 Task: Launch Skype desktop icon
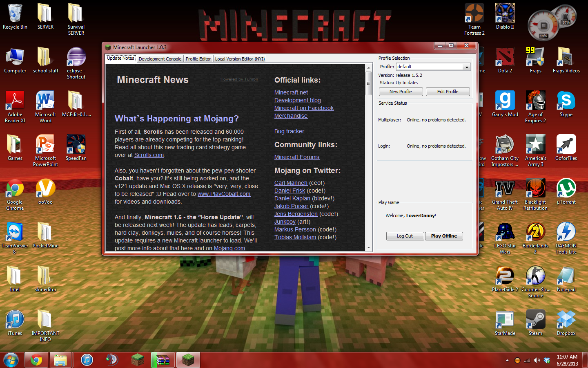tap(566, 104)
